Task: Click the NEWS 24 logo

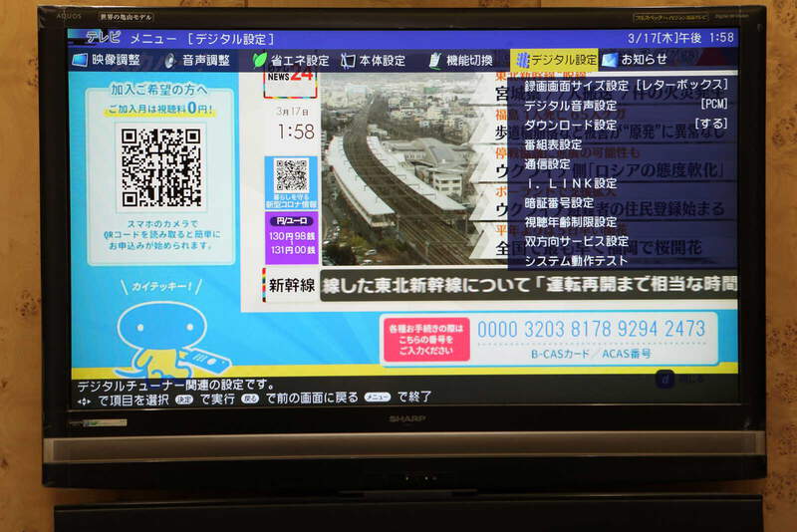Action: [290, 84]
